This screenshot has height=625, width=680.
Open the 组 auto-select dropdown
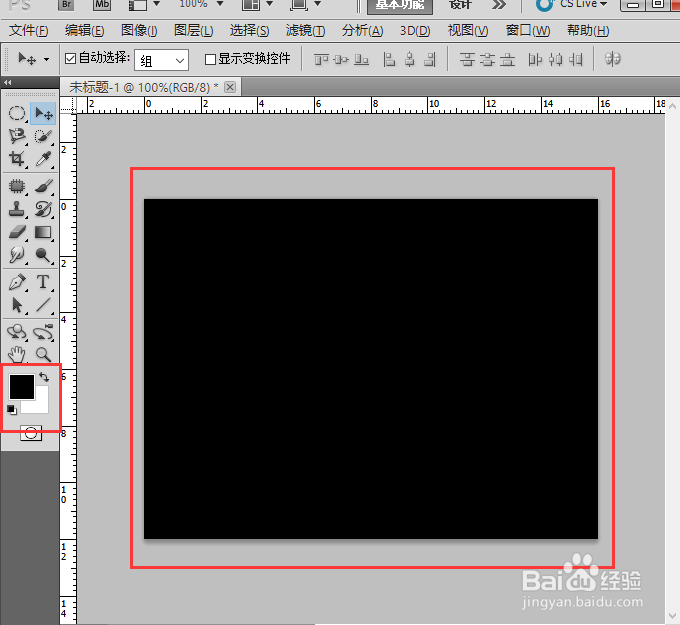point(161,60)
